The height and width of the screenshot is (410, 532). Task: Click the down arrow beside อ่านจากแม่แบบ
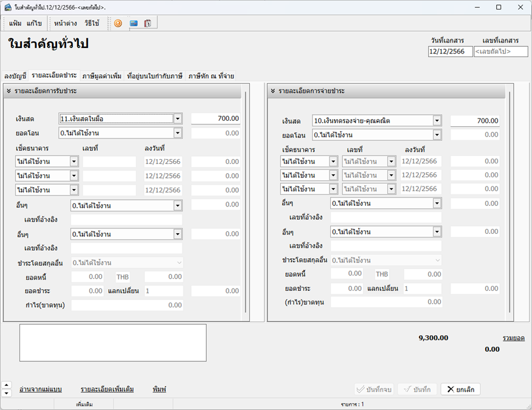click(7, 393)
